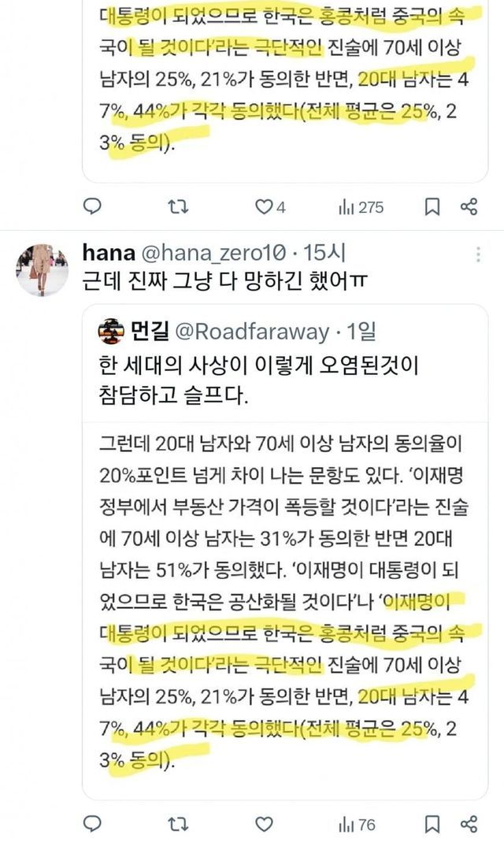Viewport: 504px width, 842px height.
Task: Visit the @Roadfaraway handle in the quote
Action: point(252,332)
